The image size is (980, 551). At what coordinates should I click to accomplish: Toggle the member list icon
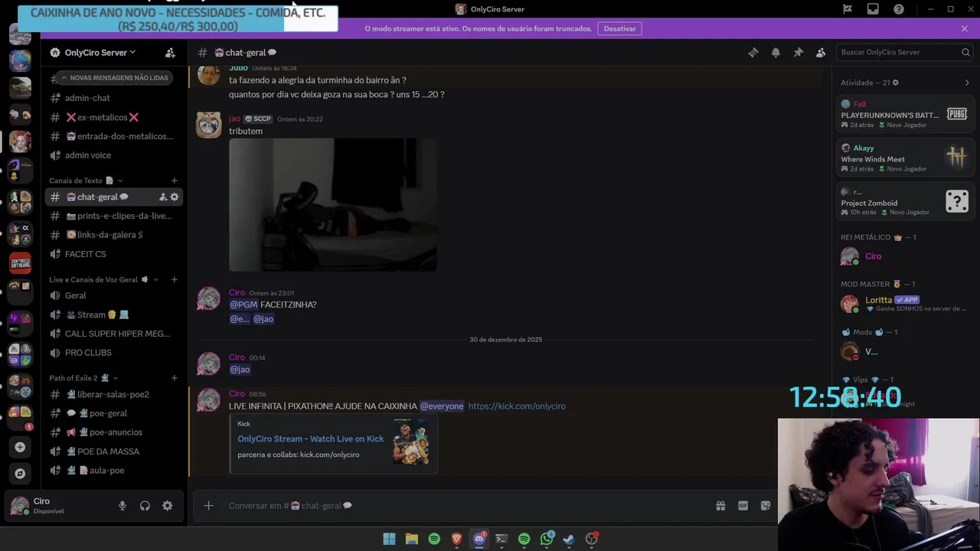821,52
